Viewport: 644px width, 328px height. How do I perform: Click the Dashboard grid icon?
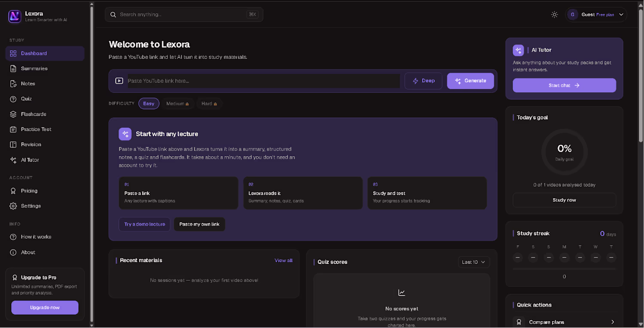point(13,53)
